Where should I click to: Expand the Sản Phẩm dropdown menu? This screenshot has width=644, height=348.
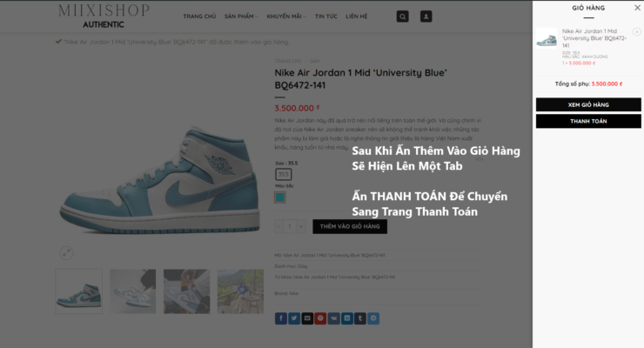click(239, 17)
